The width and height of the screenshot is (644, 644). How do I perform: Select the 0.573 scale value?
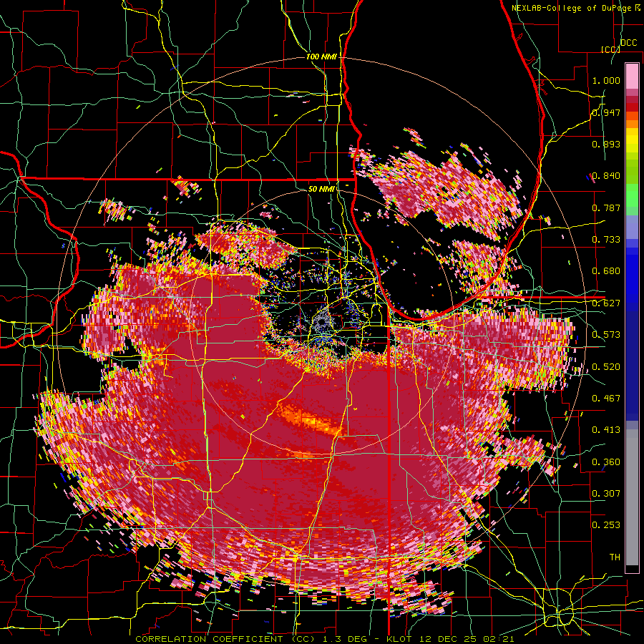tap(606, 335)
